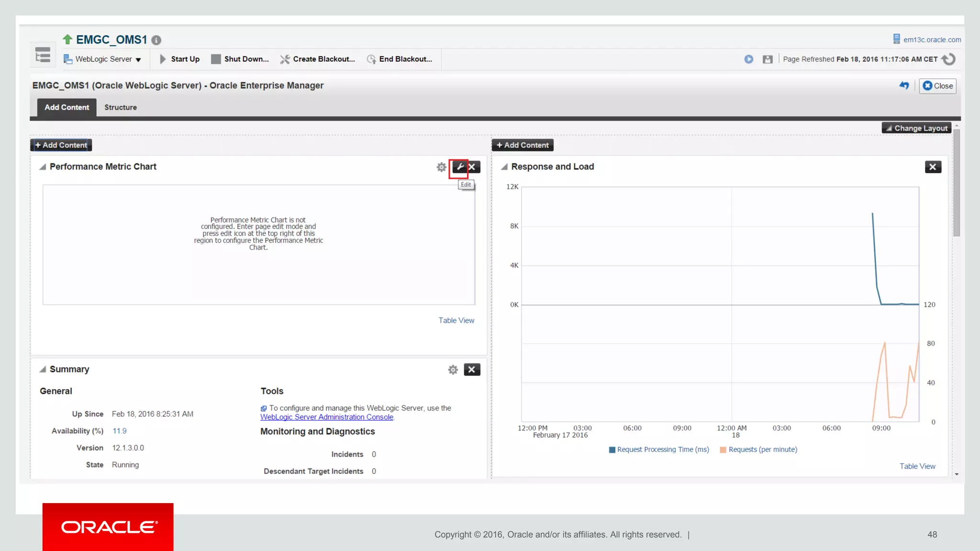Open Table View under Performance Metric Chart

click(x=456, y=320)
